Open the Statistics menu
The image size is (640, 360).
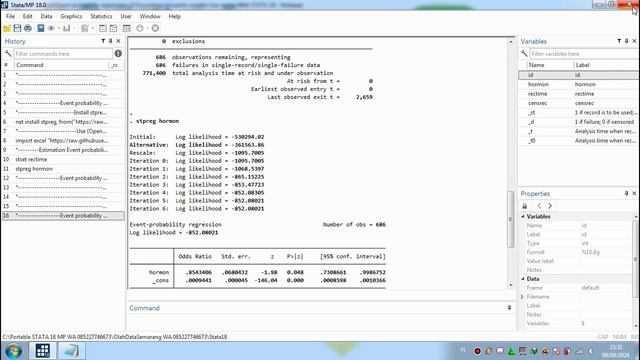click(x=101, y=16)
